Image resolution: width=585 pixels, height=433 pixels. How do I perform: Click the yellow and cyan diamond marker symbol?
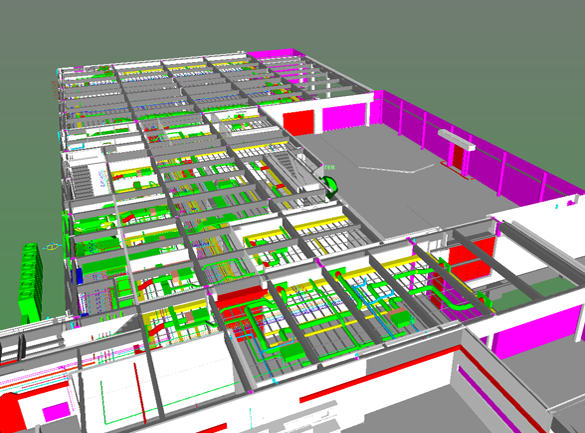point(52,247)
